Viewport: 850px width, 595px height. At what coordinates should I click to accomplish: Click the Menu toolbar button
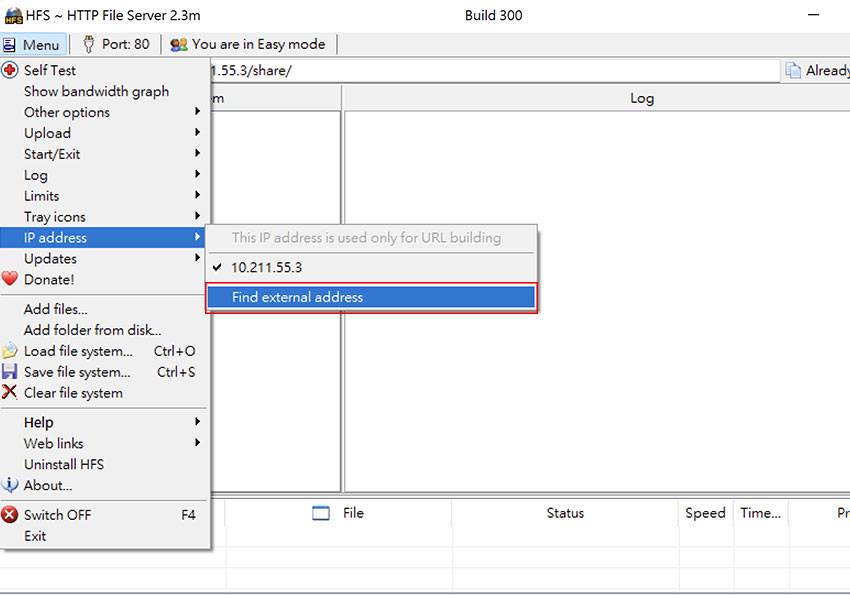(33, 45)
